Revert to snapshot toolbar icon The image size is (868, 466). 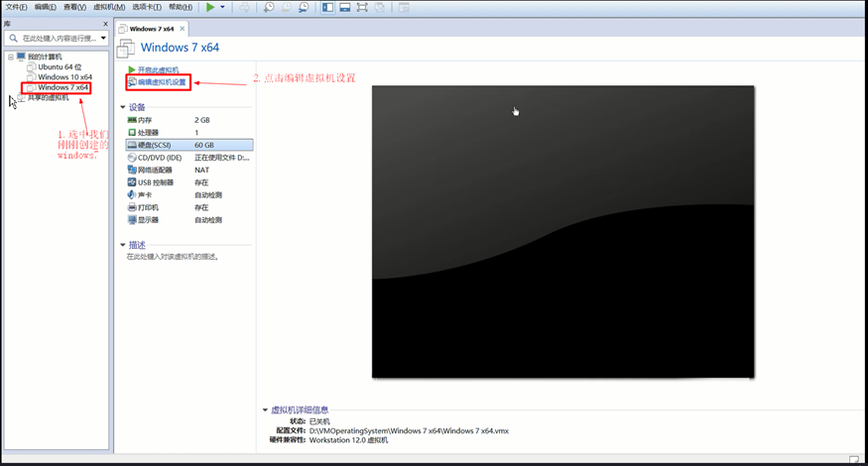tap(286, 7)
